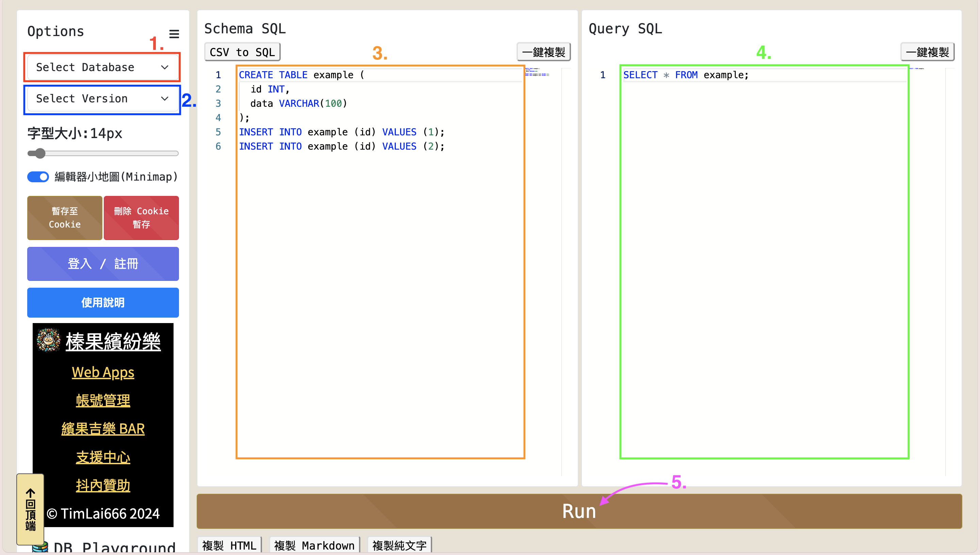This screenshot has height=555, width=980.
Task: Open the Web Apps link
Action: (x=103, y=372)
